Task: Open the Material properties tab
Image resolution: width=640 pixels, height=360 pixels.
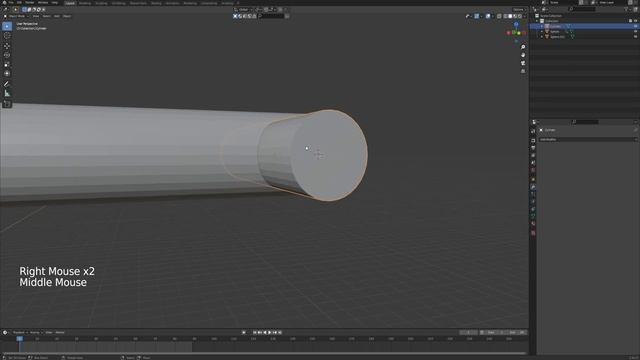Action: tap(533, 224)
